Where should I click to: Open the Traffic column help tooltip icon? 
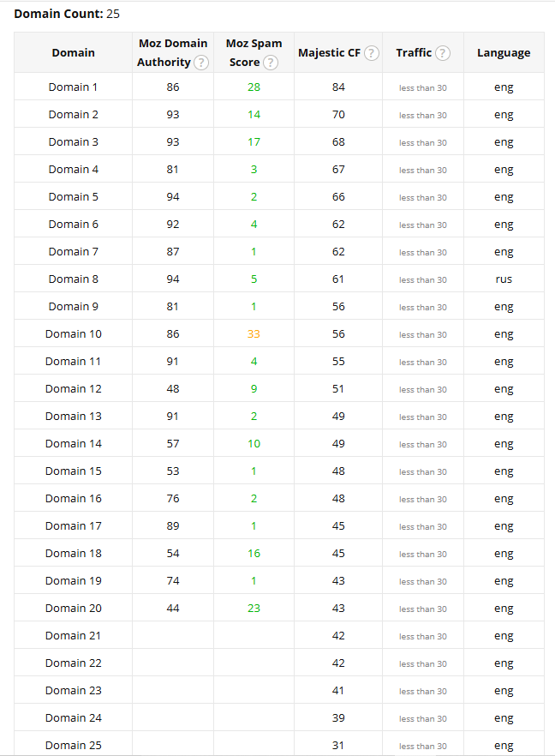click(443, 53)
